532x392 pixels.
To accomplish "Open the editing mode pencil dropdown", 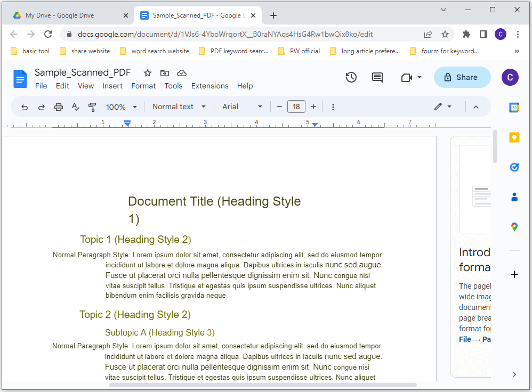I will [443, 107].
